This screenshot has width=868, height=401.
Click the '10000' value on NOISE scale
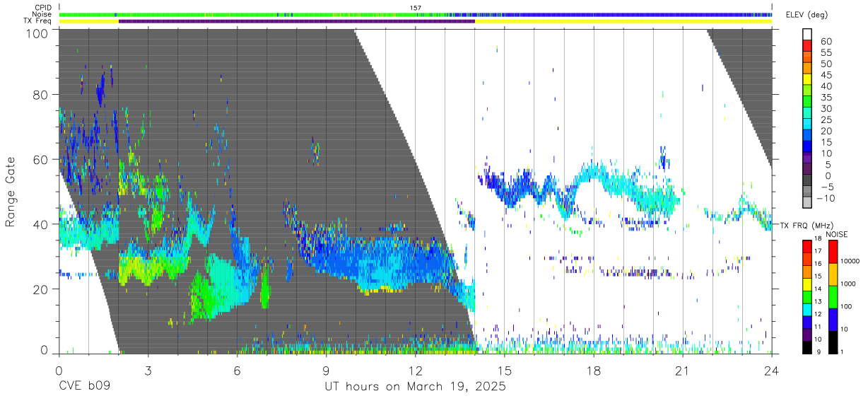click(x=850, y=262)
